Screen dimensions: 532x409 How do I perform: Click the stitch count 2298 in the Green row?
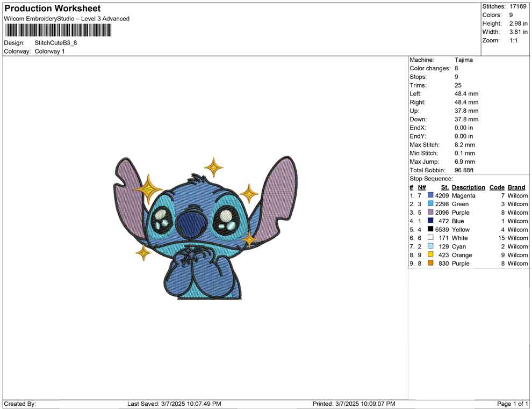click(x=442, y=204)
